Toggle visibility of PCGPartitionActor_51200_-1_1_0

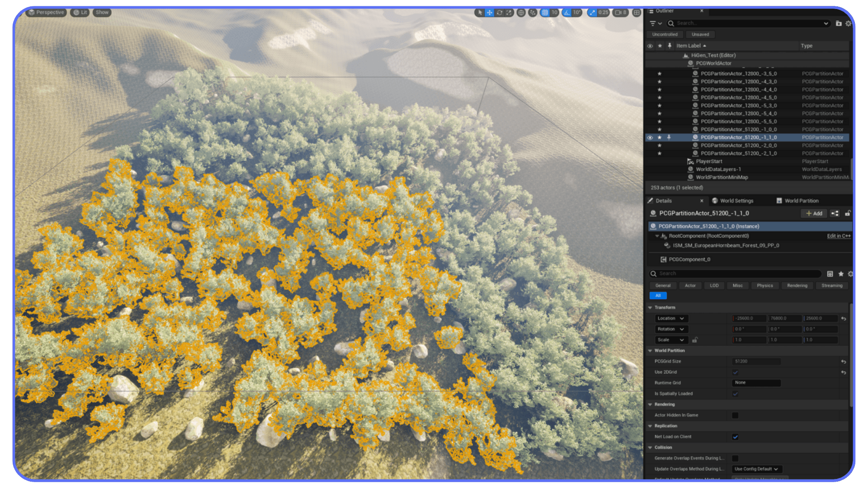click(650, 137)
